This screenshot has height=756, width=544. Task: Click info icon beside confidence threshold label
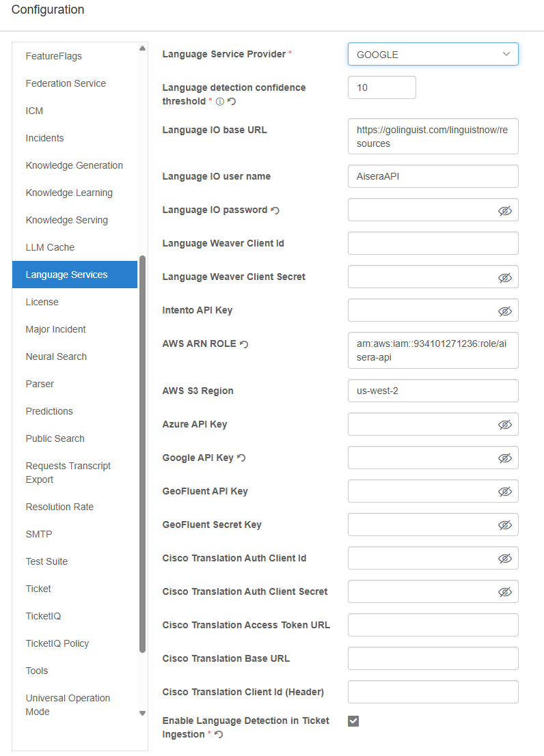(x=220, y=102)
